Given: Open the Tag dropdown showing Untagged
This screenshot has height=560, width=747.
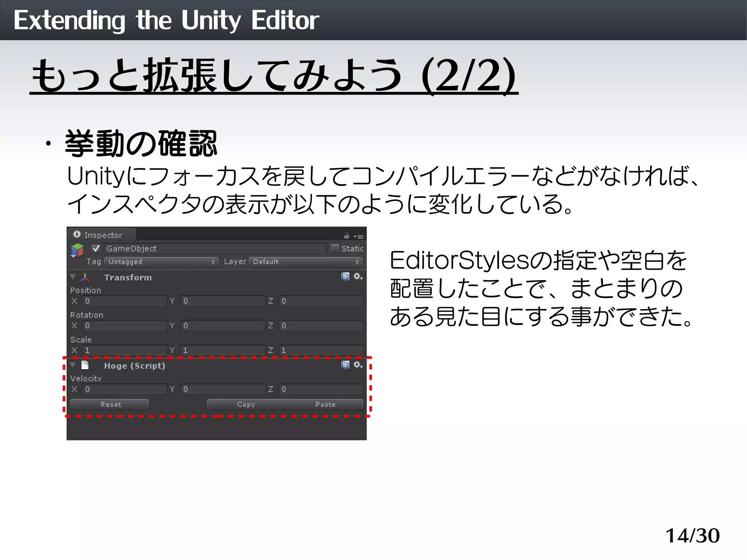Looking at the screenshot, I should 161,262.
